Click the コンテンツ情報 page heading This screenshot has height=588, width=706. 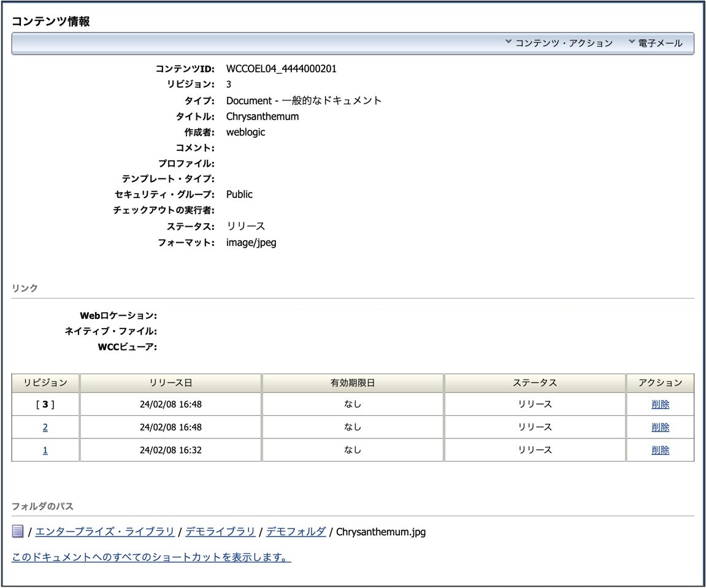coord(51,21)
